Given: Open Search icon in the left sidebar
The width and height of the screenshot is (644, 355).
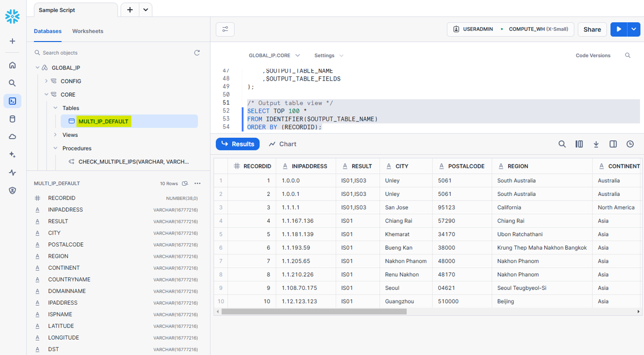Looking at the screenshot, I should tap(13, 83).
